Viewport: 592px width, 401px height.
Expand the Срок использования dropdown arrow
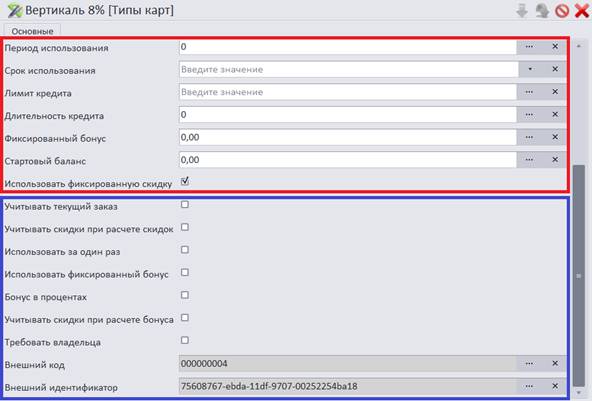pos(530,69)
